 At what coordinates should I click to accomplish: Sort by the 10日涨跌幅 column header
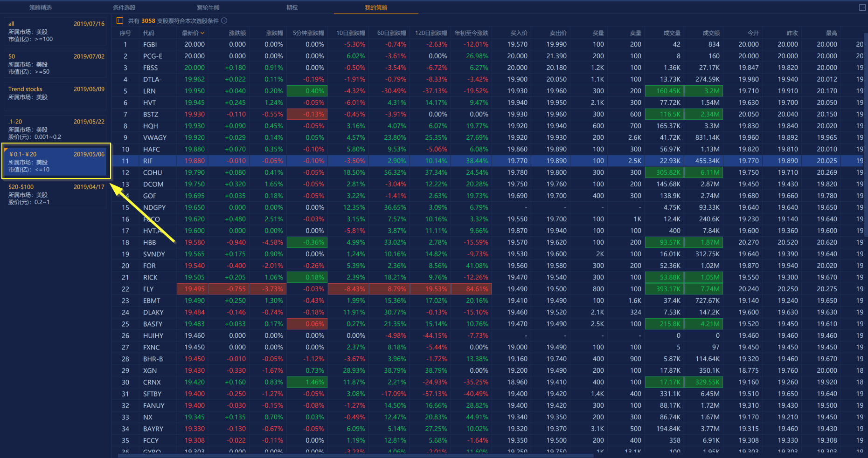tap(351, 33)
